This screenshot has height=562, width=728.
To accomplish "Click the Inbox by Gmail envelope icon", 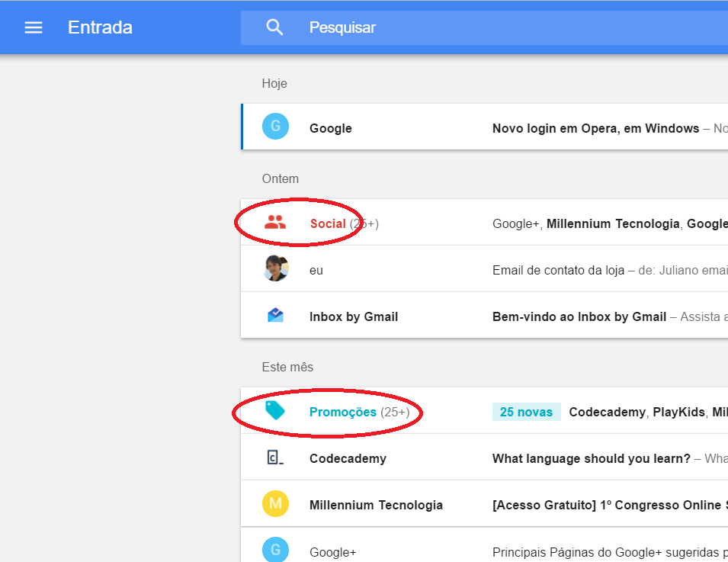I will pyautogui.click(x=275, y=316).
